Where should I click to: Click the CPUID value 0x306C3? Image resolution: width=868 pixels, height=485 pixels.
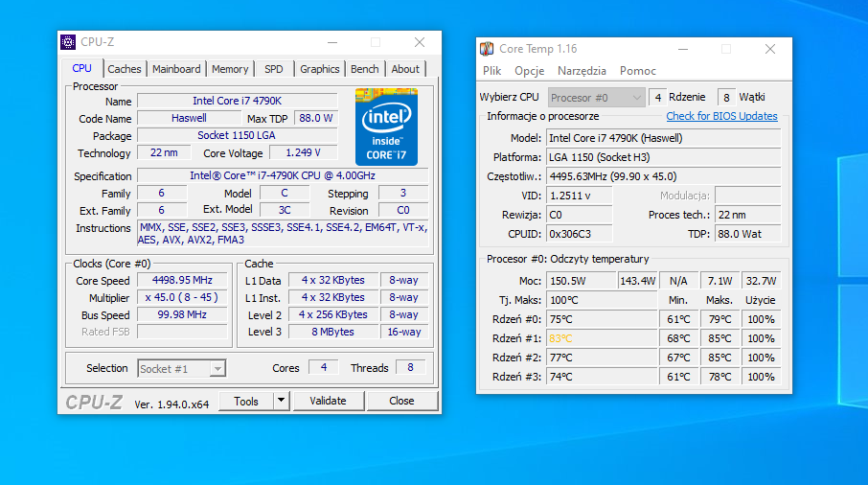click(x=579, y=234)
